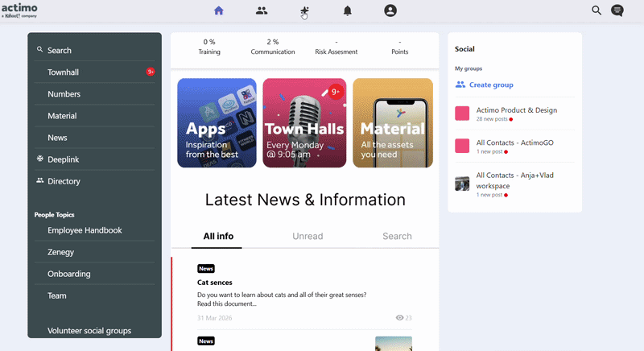Click the People Topics heading
Screen dimensions: 644x351
coord(54,215)
